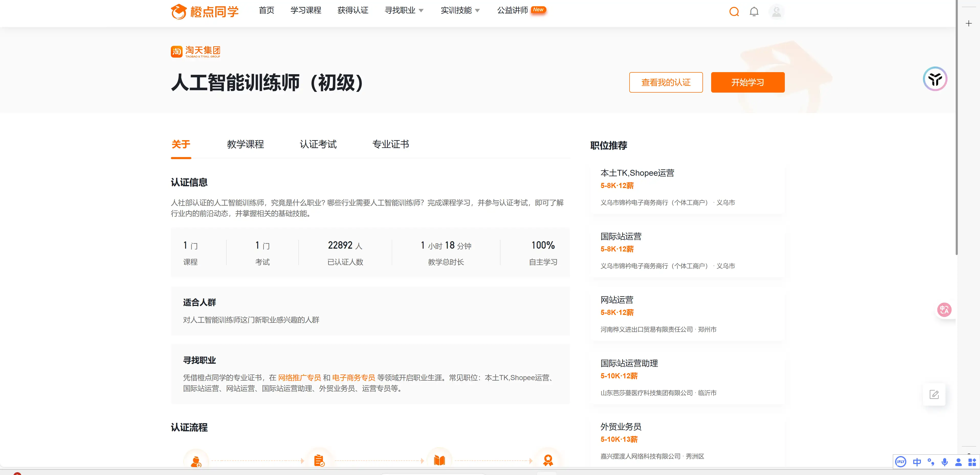980x475 pixels.
Task: Toggle punctuation mode with the comma icon
Action: point(931,462)
